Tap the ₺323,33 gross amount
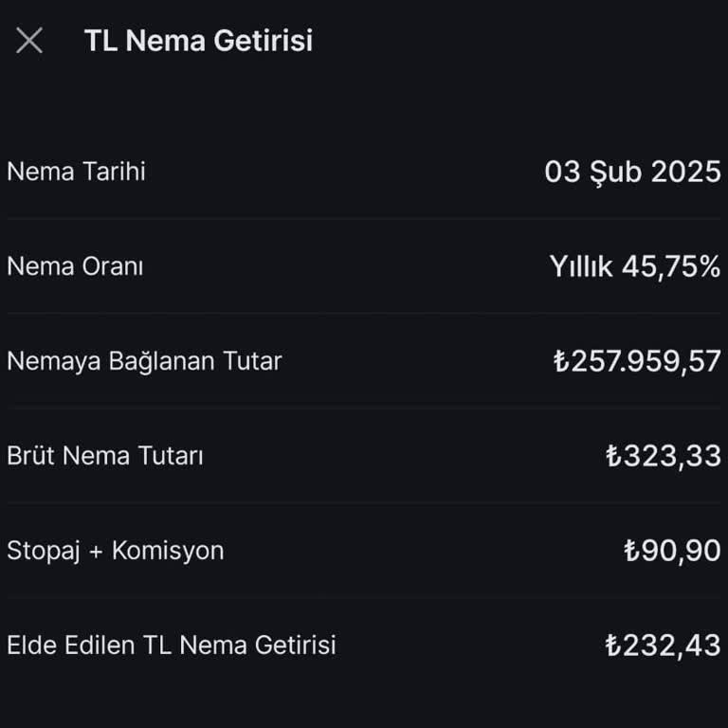 (x=664, y=456)
